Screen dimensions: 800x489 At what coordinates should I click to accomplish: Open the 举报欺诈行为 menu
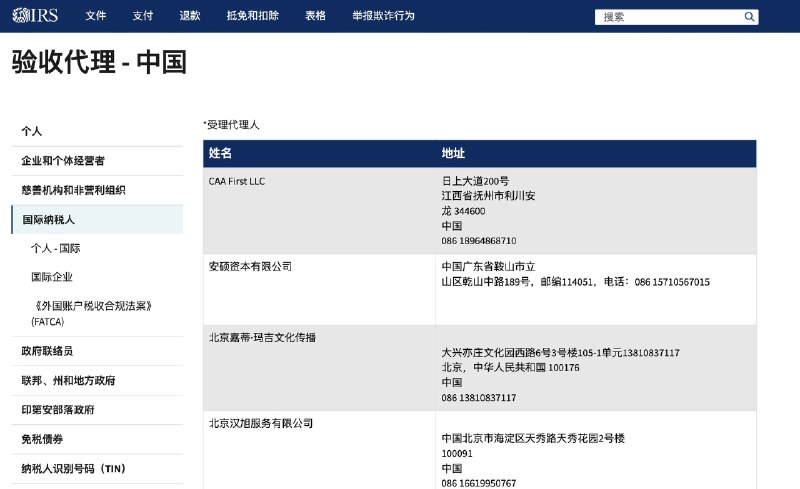pyautogui.click(x=383, y=16)
